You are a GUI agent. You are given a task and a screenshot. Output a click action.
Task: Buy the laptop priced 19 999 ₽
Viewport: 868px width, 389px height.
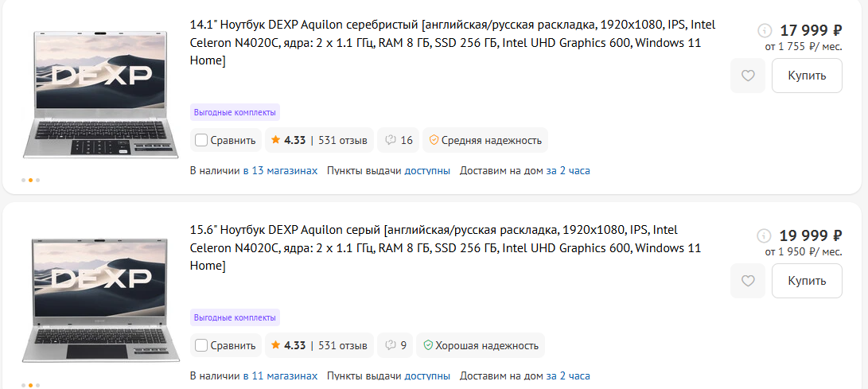(x=807, y=281)
